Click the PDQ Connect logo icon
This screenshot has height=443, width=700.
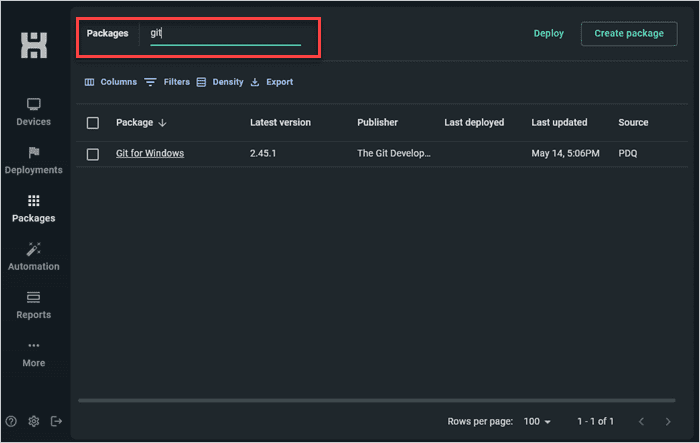click(34, 46)
